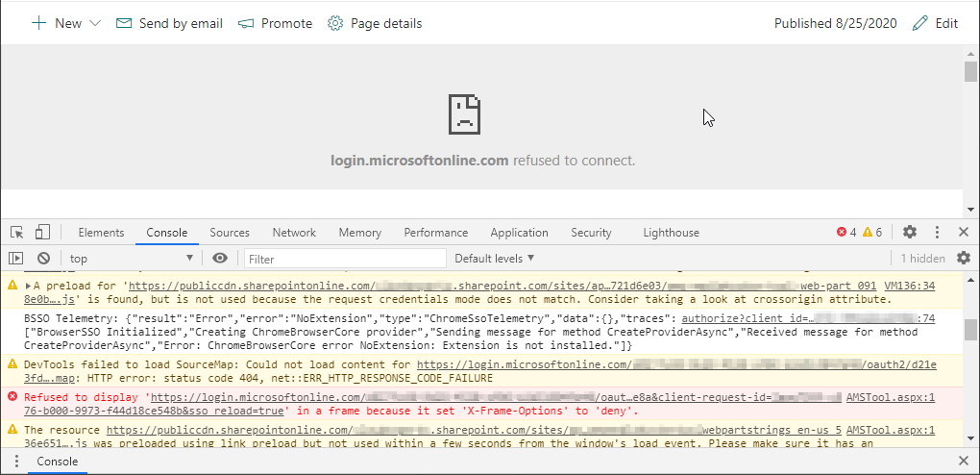The height and width of the screenshot is (475, 980).
Task: Switch to the Memory tab
Action: pyautogui.click(x=360, y=233)
